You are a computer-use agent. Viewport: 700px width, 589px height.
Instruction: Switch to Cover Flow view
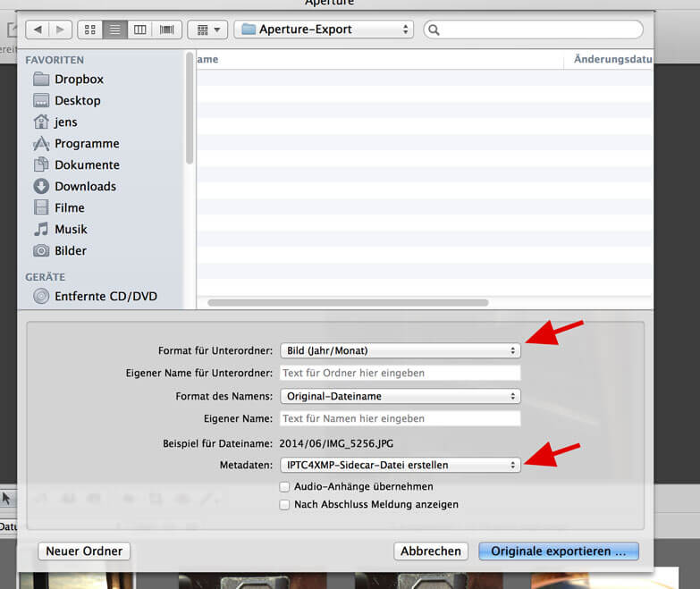pyautogui.click(x=166, y=29)
